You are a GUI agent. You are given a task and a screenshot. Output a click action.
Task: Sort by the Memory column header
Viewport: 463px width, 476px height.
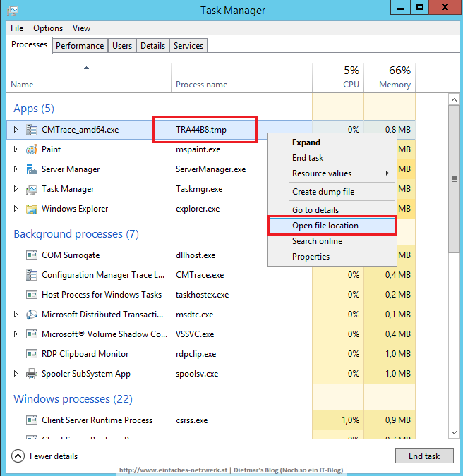coord(390,78)
